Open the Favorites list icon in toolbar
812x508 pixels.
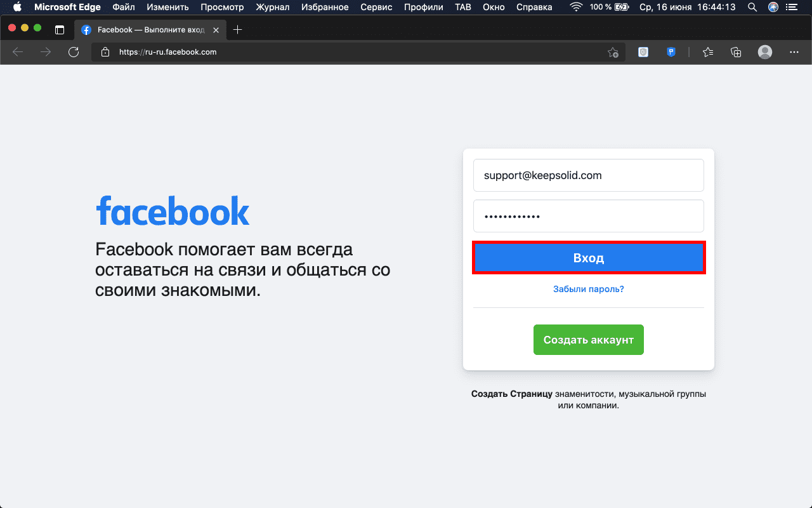pyautogui.click(x=708, y=52)
